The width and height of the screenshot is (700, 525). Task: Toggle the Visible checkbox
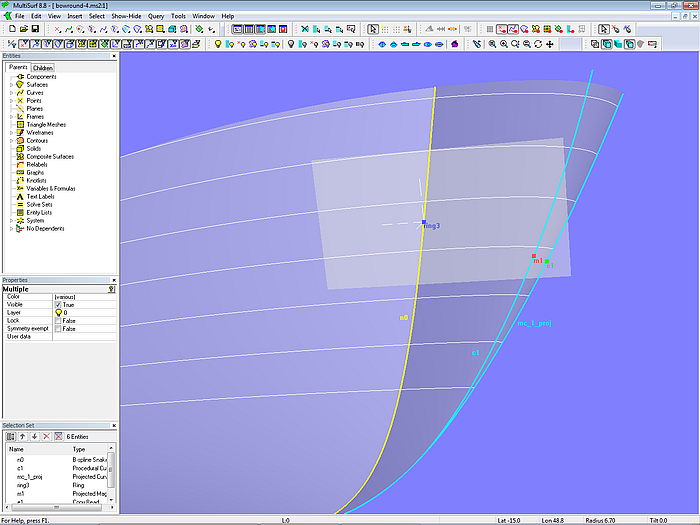pyautogui.click(x=58, y=304)
